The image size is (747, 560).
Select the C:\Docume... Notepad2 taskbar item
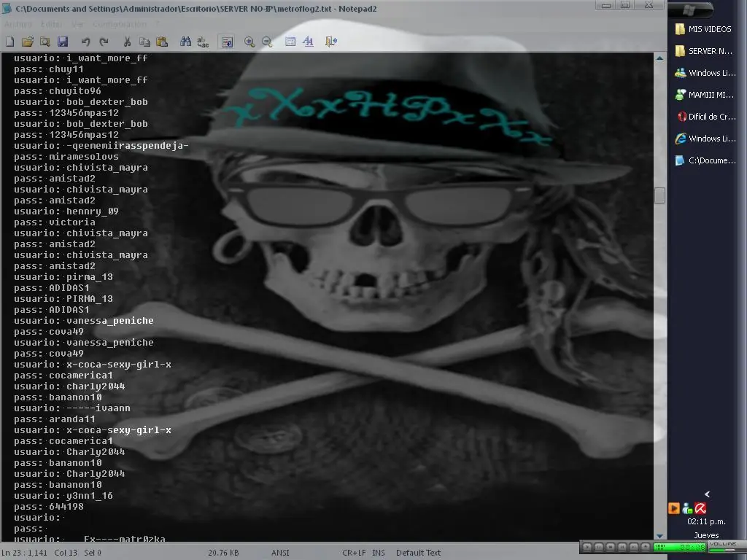pyautogui.click(x=705, y=160)
